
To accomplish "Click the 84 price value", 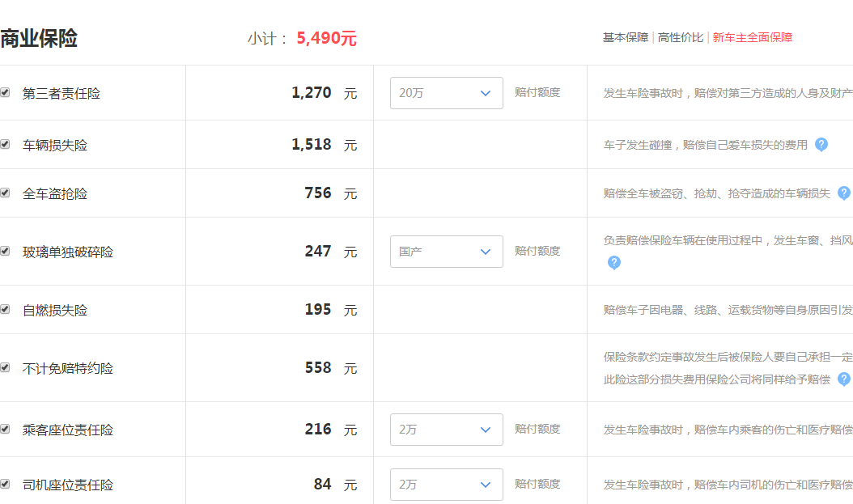I will pos(323,484).
